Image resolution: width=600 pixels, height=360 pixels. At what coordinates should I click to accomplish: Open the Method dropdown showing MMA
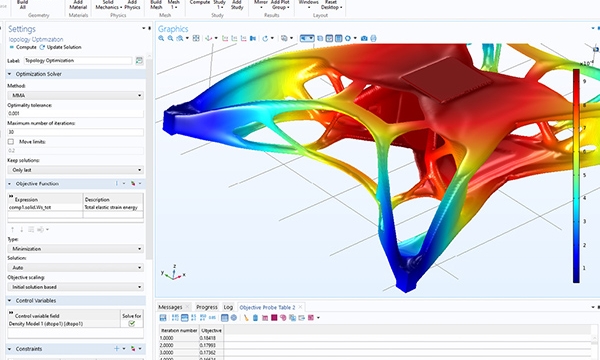[75, 95]
